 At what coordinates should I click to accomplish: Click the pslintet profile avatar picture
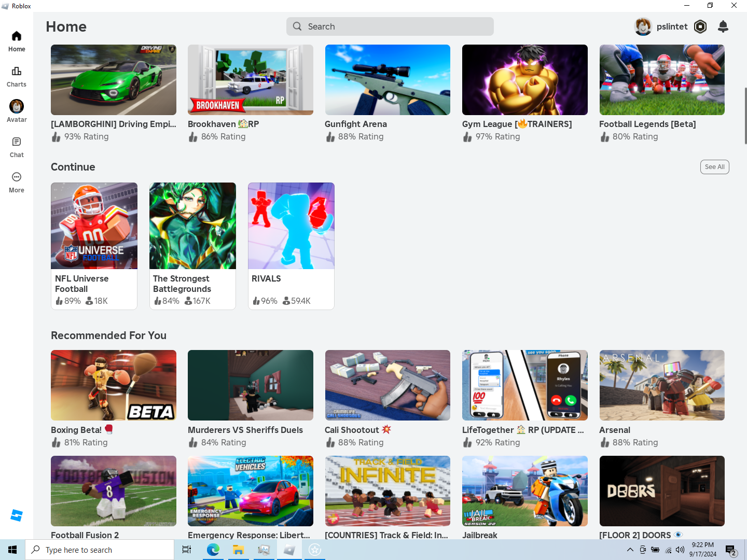coord(643,26)
